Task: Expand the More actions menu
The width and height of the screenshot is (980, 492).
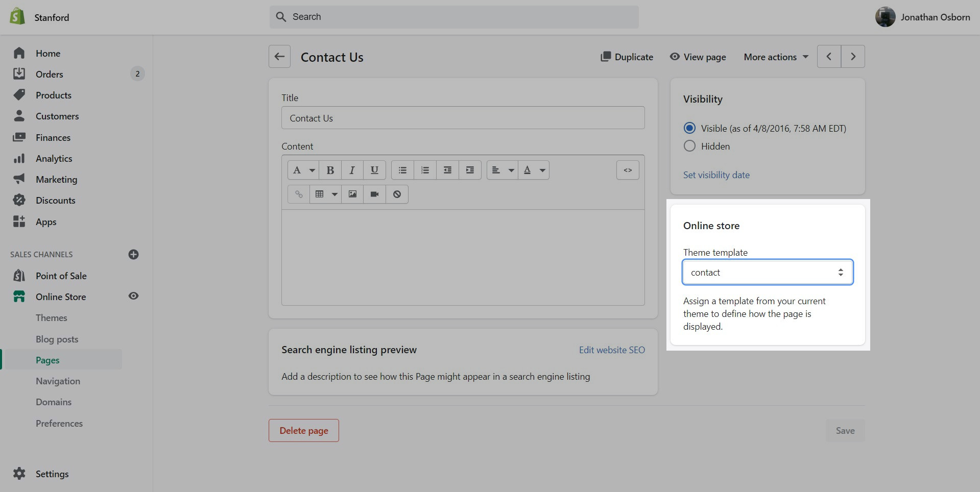Action: tap(776, 57)
